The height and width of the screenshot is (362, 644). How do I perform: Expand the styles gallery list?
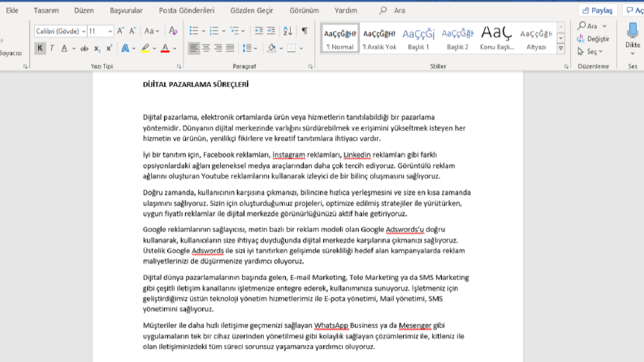[560, 49]
